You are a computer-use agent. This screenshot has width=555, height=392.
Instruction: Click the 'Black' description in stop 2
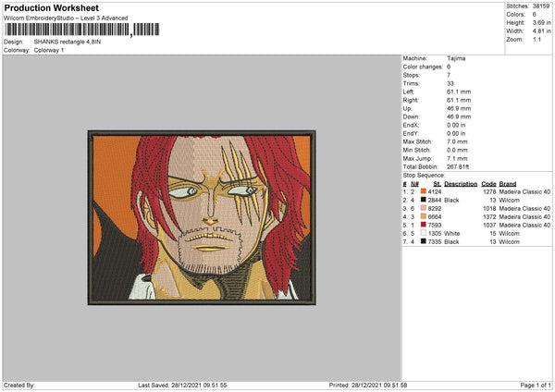pyautogui.click(x=451, y=201)
